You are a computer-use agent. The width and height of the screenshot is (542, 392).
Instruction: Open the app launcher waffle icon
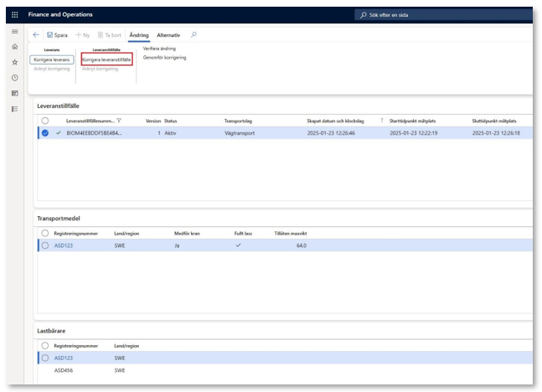(14, 14)
